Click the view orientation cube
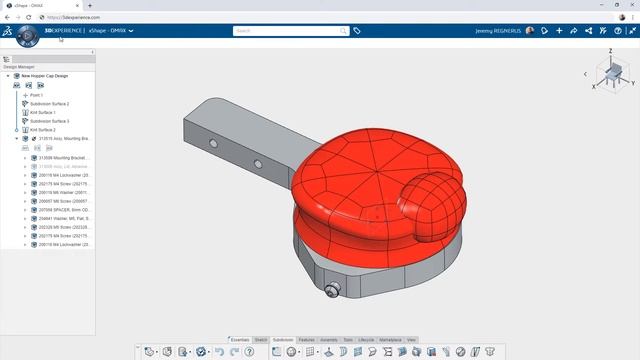Image resolution: width=640 pixels, height=360 pixels. click(x=612, y=74)
